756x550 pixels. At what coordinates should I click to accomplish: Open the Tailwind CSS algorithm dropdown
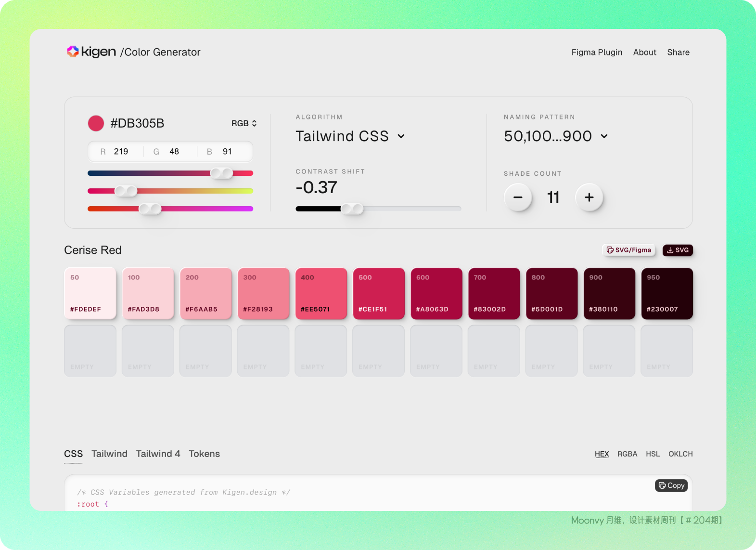tap(350, 136)
